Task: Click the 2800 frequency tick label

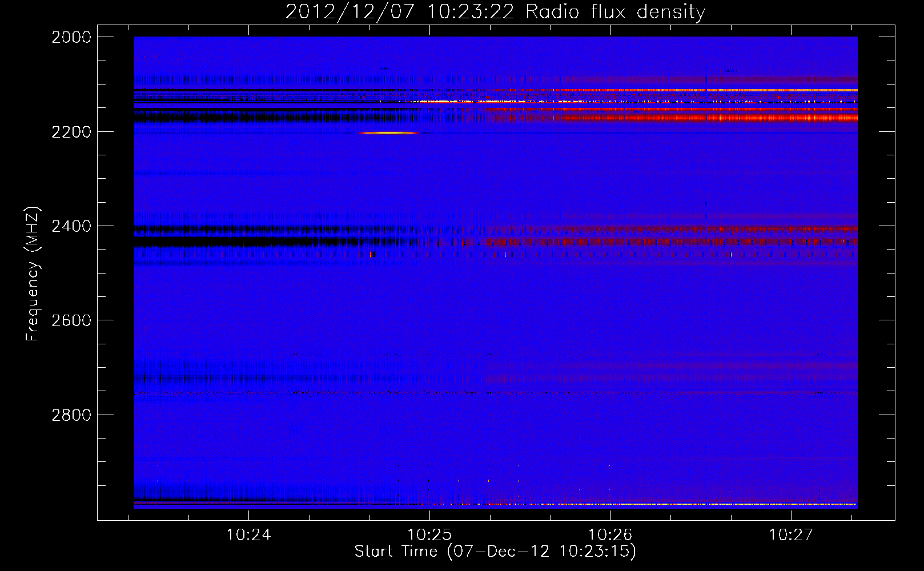Action: tap(71, 415)
